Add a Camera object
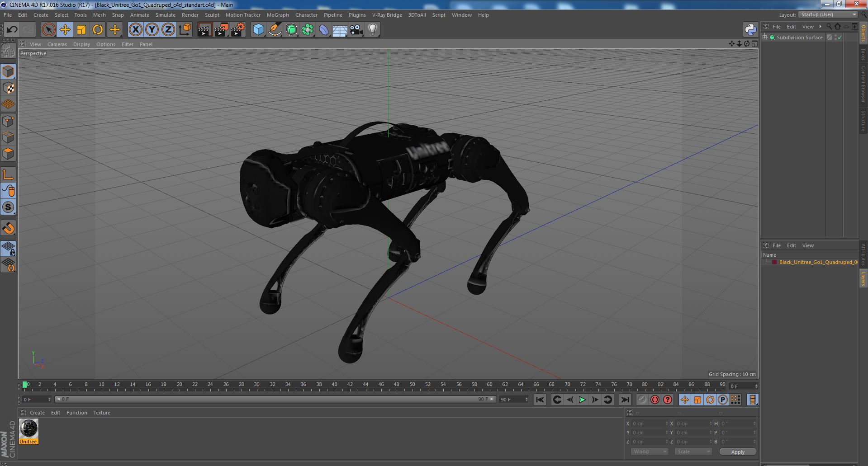Screen dimensions: 868x466 pos(356,30)
